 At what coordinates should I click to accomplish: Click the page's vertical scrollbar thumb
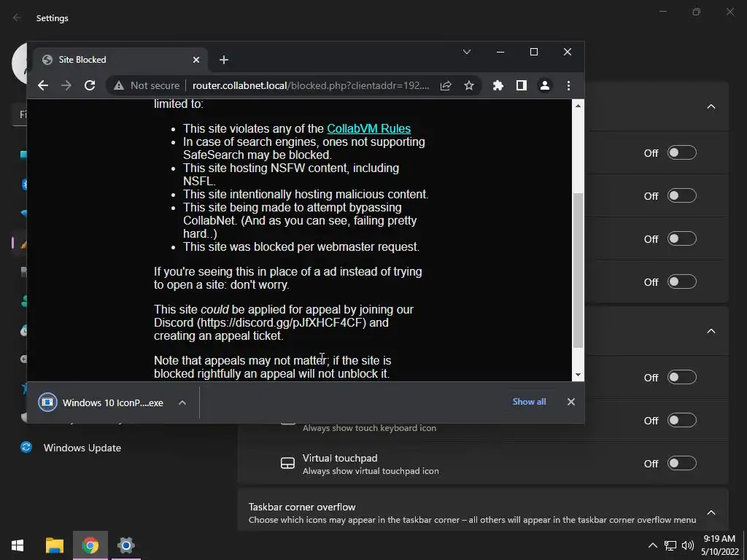pyautogui.click(x=578, y=270)
